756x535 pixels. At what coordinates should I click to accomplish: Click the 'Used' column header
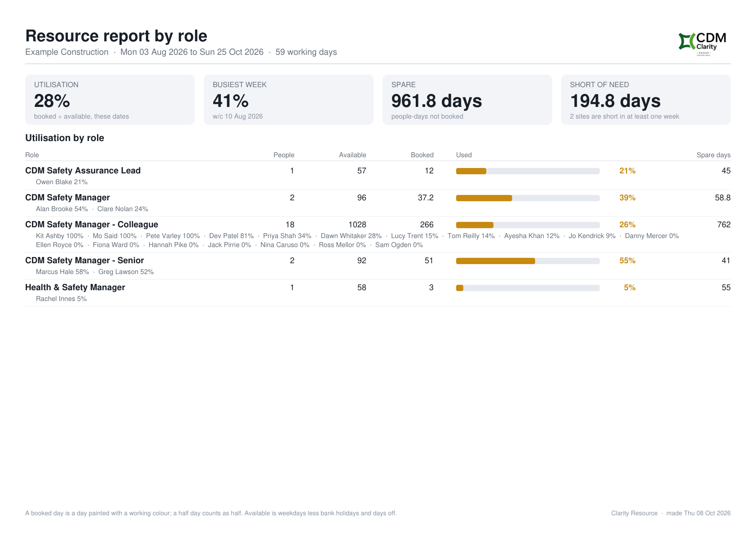point(464,155)
